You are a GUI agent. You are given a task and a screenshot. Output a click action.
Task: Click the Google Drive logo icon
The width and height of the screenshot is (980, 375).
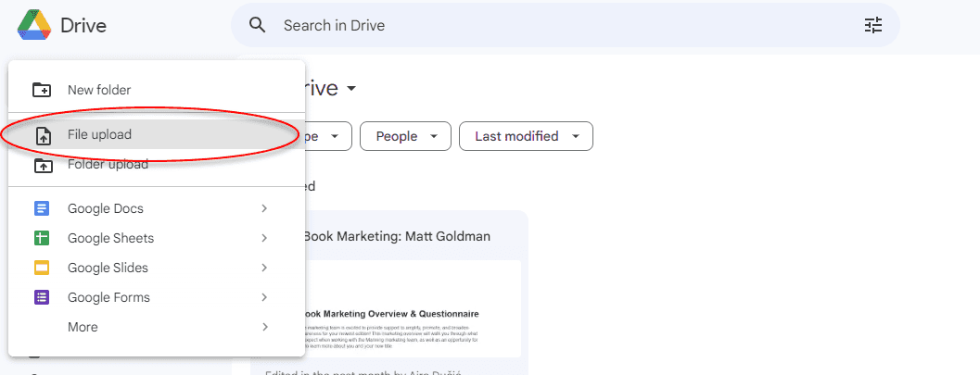coord(33,25)
